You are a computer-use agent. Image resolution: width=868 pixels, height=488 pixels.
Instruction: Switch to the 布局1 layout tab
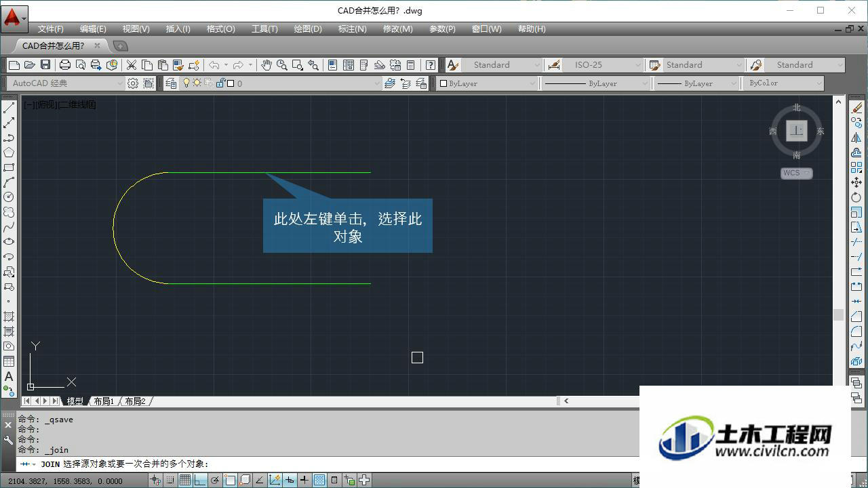104,401
